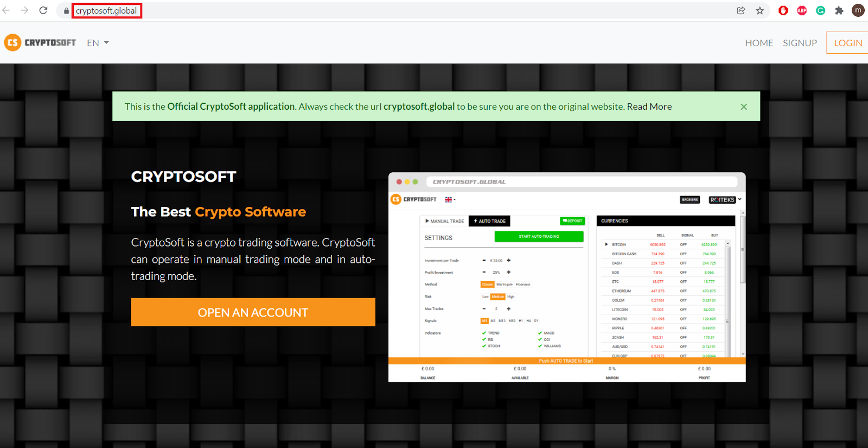868x448 pixels.
Task: Expand the EN language dropdown
Action: pos(98,43)
